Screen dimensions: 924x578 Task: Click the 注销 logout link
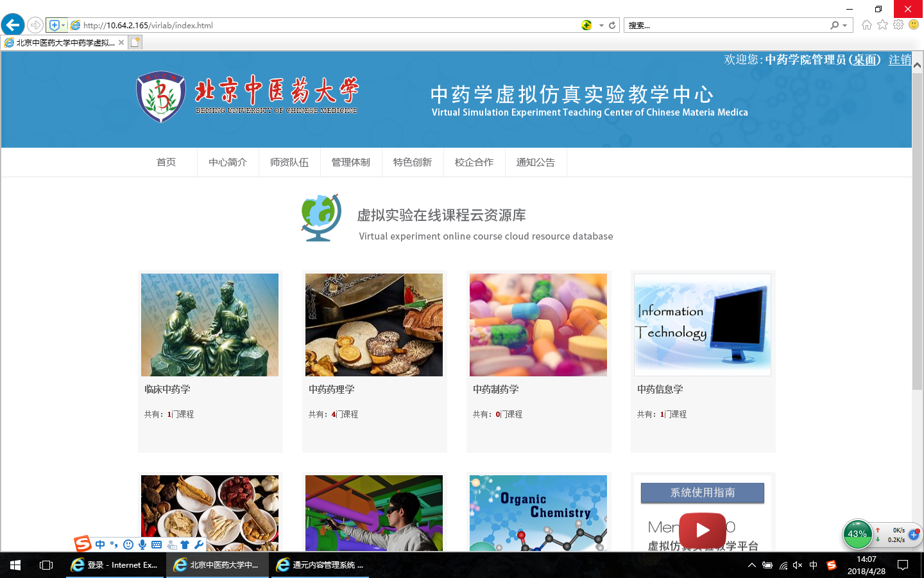click(x=900, y=60)
